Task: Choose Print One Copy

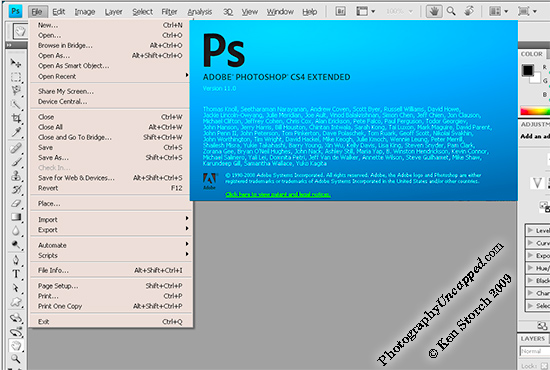Action: (x=110, y=306)
